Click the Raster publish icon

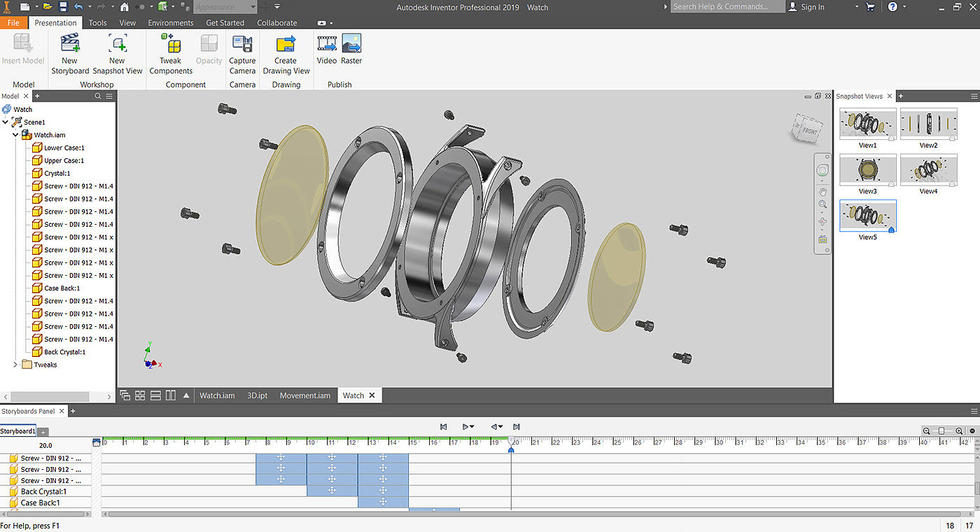pyautogui.click(x=351, y=45)
